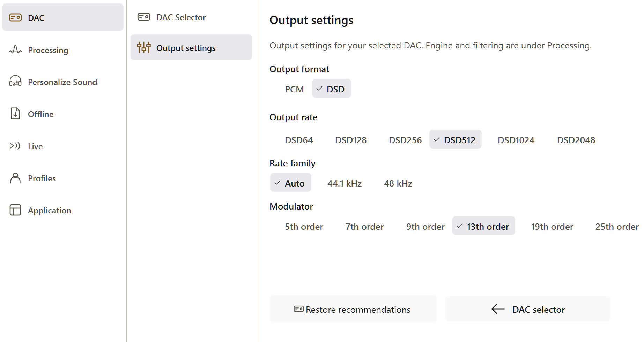The image size is (644, 342).
Task: Pick the 9th order modulator
Action: click(x=425, y=227)
